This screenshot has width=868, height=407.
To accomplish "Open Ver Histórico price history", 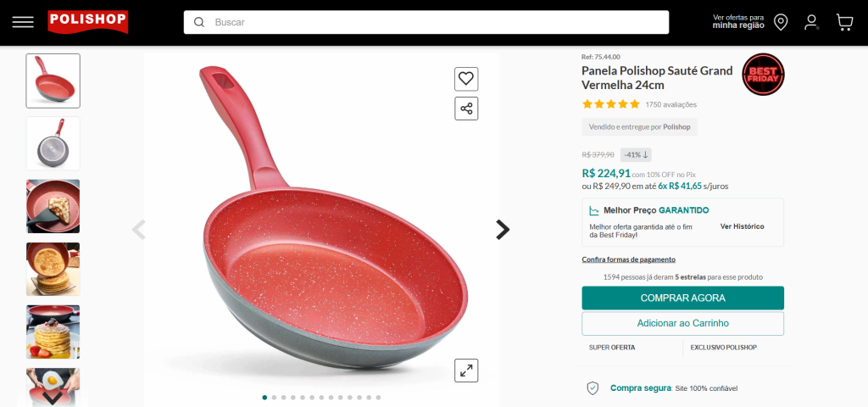I will click(x=742, y=226).
